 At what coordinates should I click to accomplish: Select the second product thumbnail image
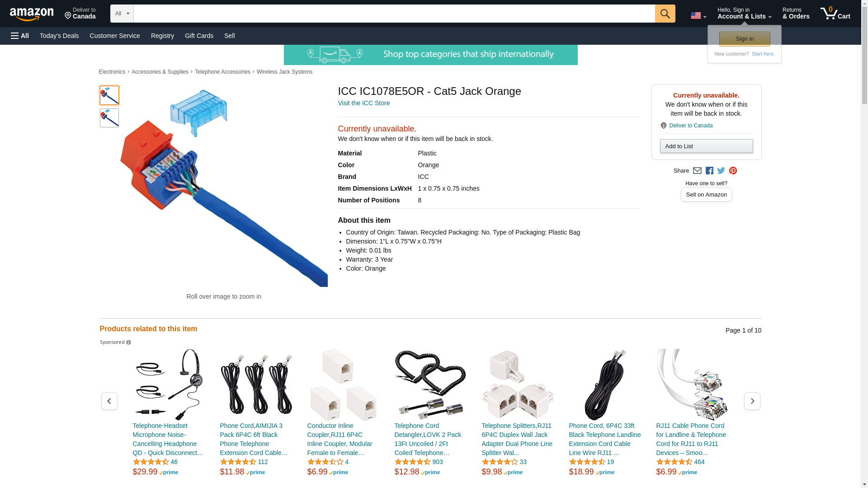coord(109,118)
